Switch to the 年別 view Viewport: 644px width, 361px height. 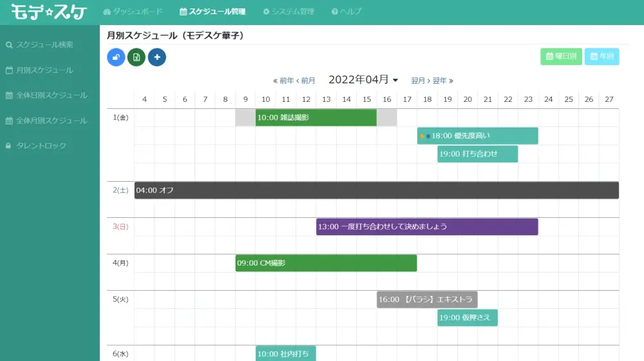(601, 56)
